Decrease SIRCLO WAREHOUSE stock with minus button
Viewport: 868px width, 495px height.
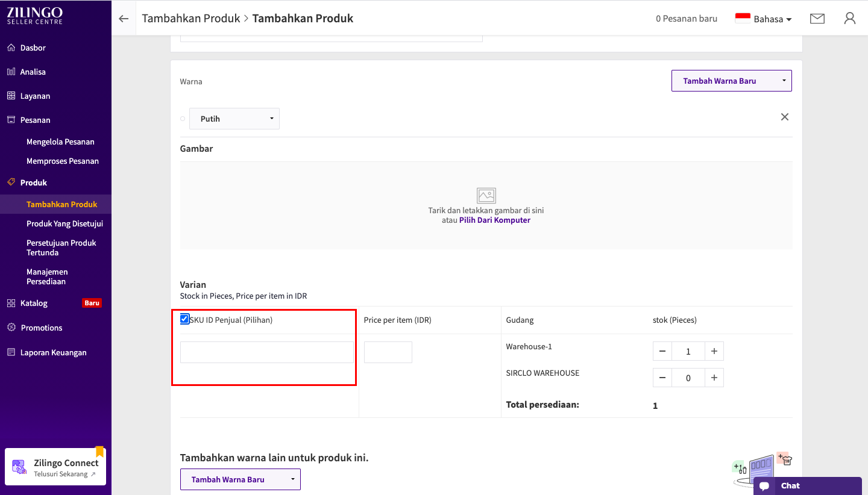point(662,378)
